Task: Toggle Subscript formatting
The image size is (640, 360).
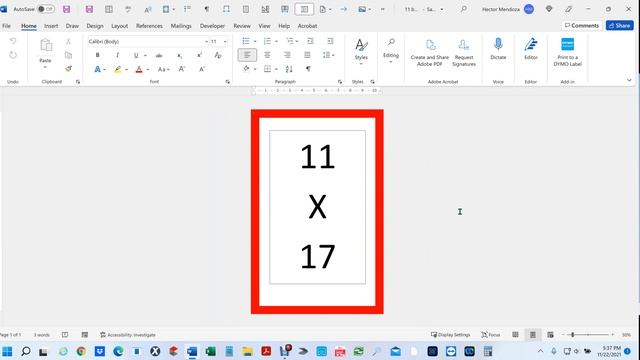Action: point(180,55)
